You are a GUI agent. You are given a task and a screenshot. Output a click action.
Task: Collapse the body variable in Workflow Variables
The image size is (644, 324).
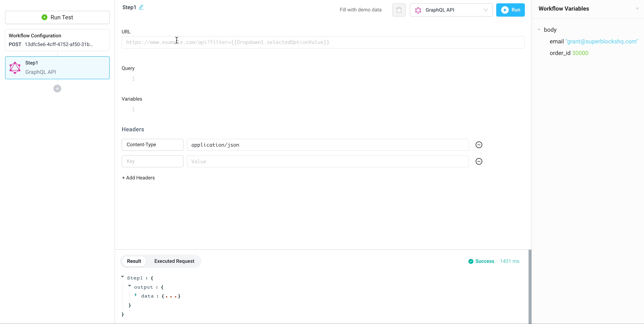[x=539, y=29]
